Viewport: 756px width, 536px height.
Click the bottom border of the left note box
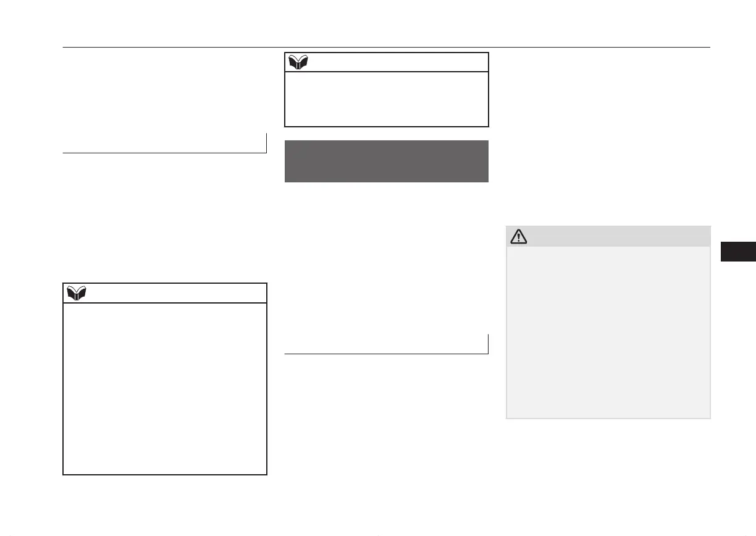pos(165,474)
